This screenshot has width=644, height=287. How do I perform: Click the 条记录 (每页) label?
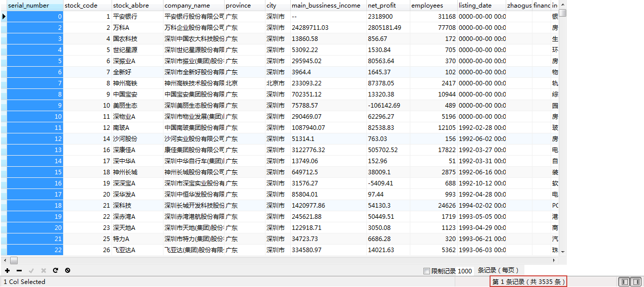coord(498,271)
